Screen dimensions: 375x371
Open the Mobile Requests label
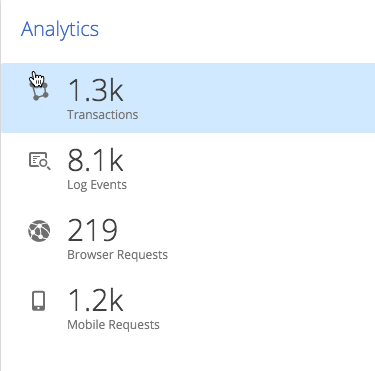113,325
